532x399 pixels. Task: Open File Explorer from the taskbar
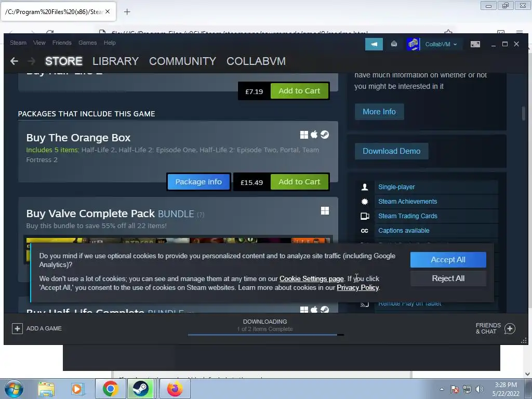pos(46,389)
